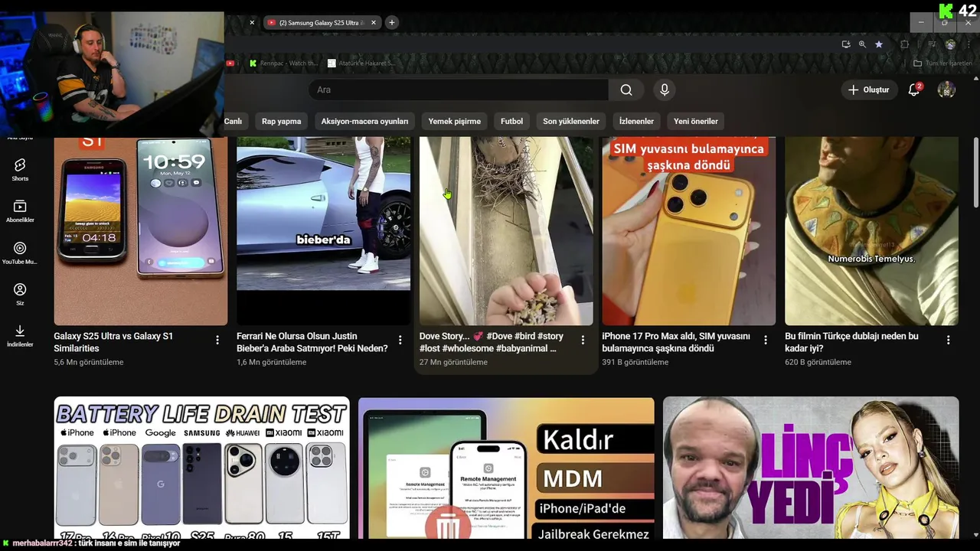
Task: Close the Samsung Galaxy S25 Ultra tab
Action: (374, 23)
